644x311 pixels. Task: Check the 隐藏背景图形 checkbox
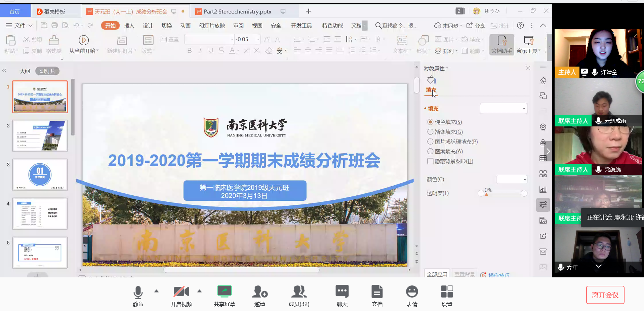click(x=430, y=161)
